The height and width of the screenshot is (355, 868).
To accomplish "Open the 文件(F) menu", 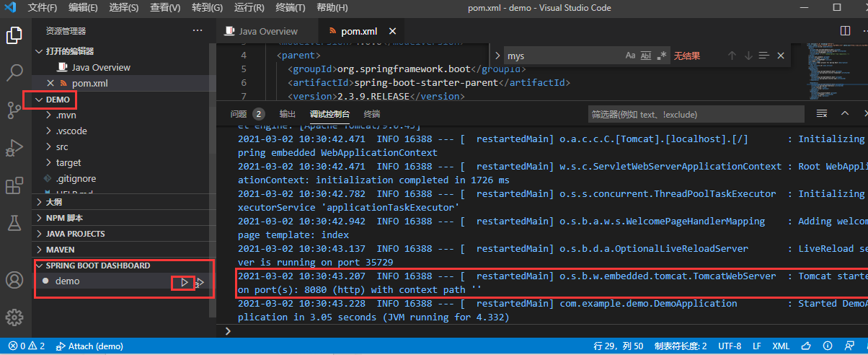I will [x=43, y=8].
